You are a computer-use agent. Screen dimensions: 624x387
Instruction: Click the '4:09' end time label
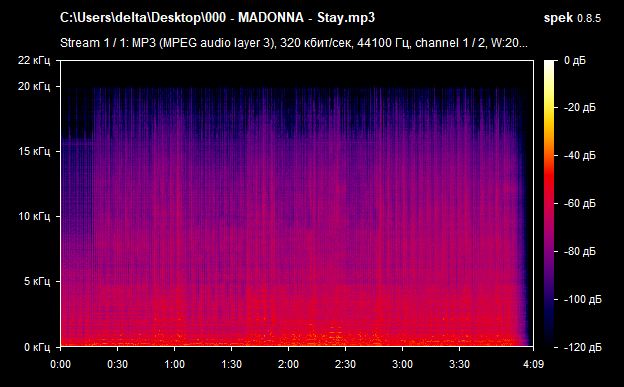(533, 364)
